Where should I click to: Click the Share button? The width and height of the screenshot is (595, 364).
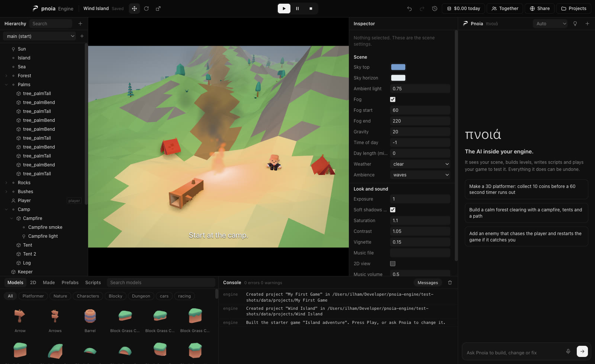click(x=540, y=9)
